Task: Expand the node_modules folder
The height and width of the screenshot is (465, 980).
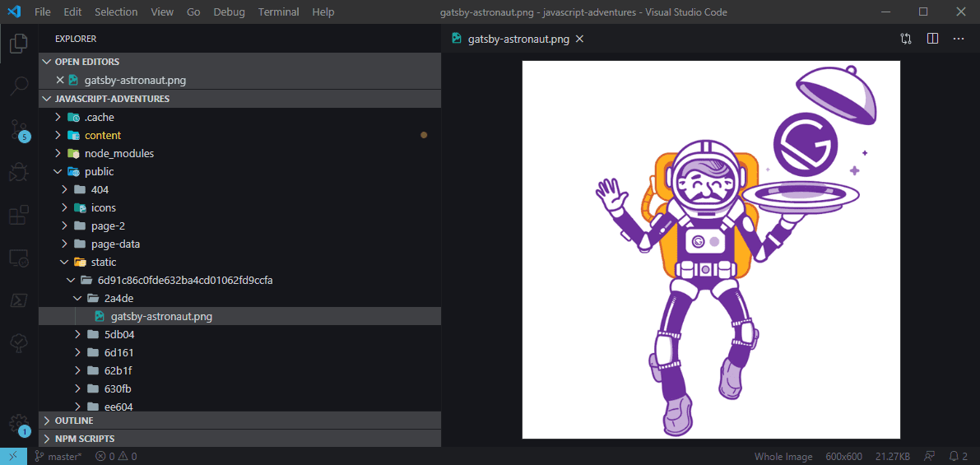Action: point(240,153)
